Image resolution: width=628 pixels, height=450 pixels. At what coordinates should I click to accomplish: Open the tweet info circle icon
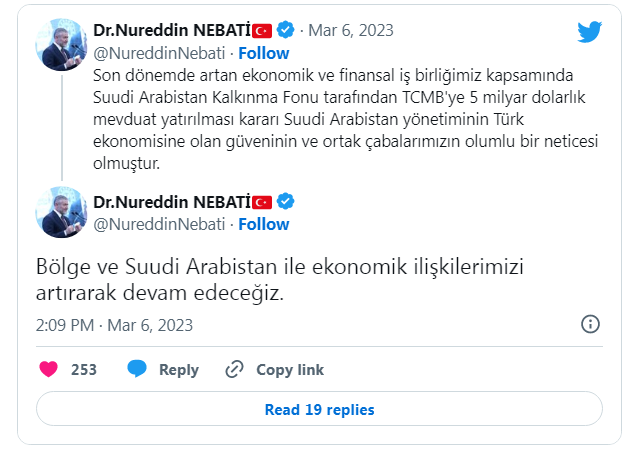coord(590,325)
